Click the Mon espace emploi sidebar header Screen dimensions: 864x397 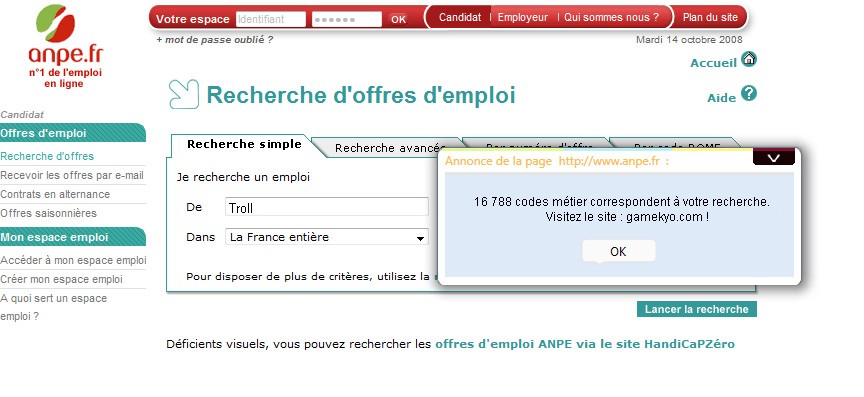pos(73,237)
